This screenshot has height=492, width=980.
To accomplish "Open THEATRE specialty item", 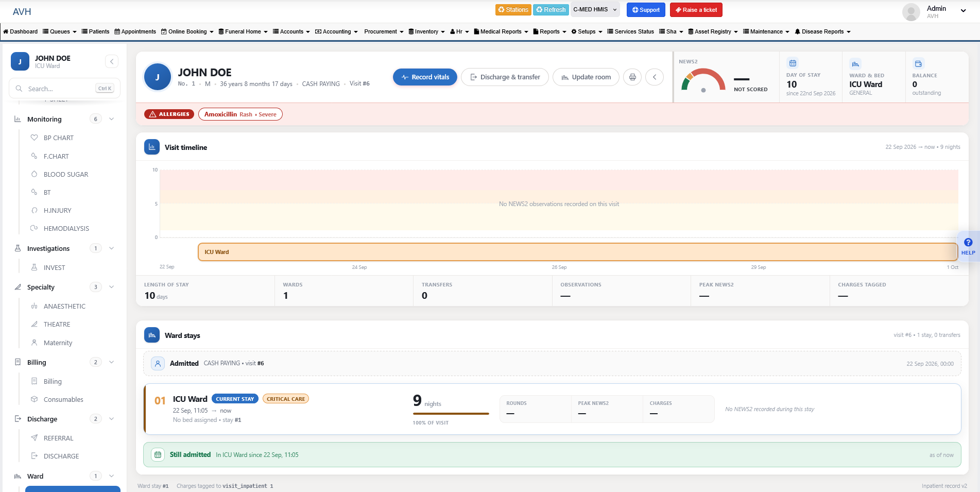I will 57,324.
